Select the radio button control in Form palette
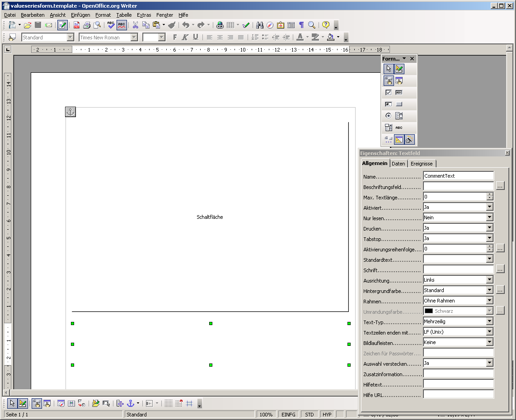Image resolution: width=516 pixels, height=420 pixels. tap(388, 116)
